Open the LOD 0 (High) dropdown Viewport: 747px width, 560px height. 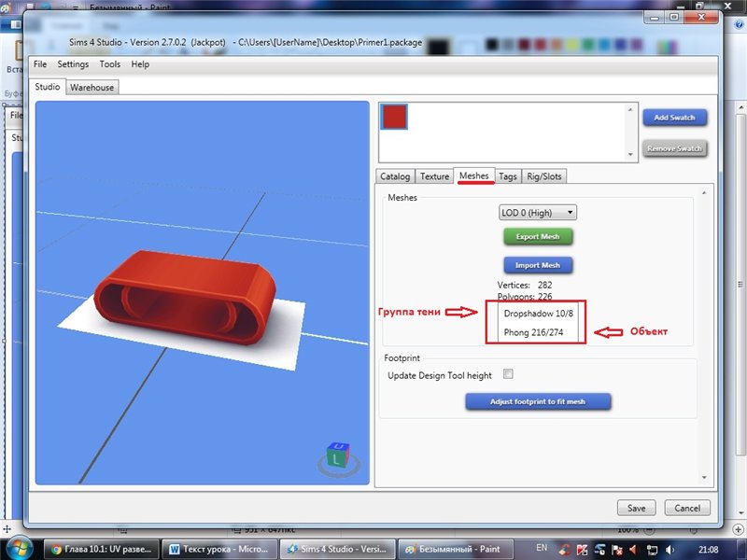click(538, 213)
